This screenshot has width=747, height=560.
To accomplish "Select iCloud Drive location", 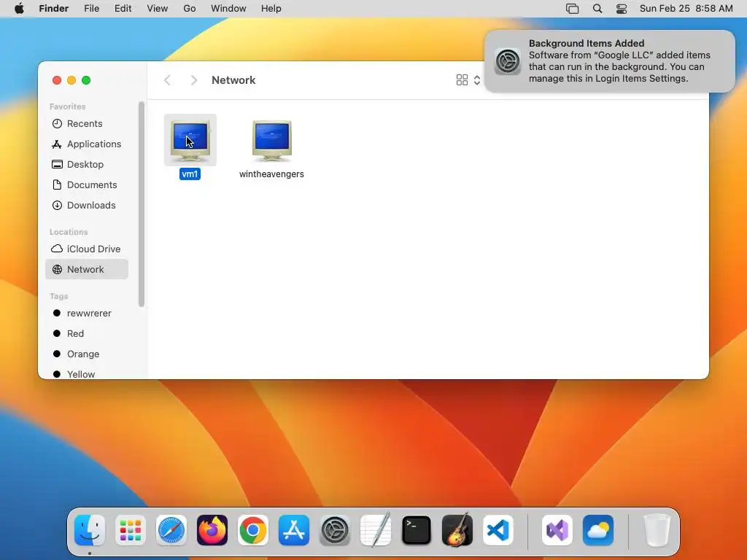I will point(87,249).
